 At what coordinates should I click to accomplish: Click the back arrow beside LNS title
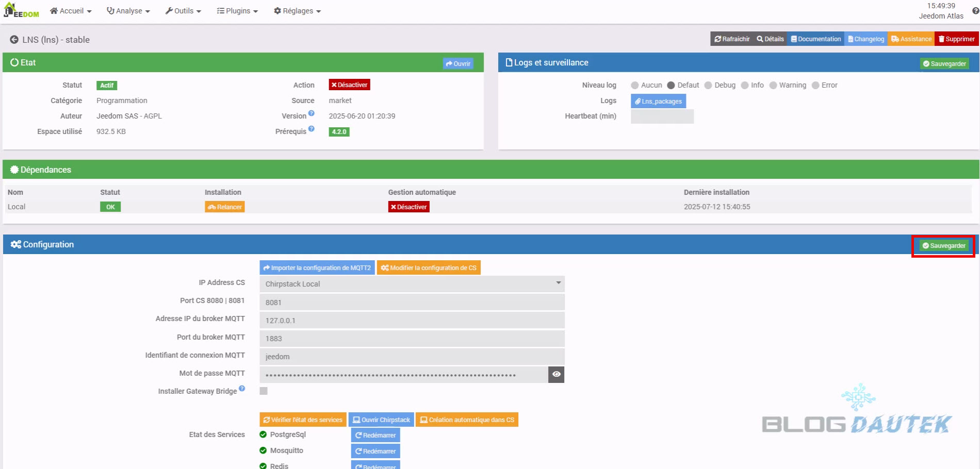[14, 40]
